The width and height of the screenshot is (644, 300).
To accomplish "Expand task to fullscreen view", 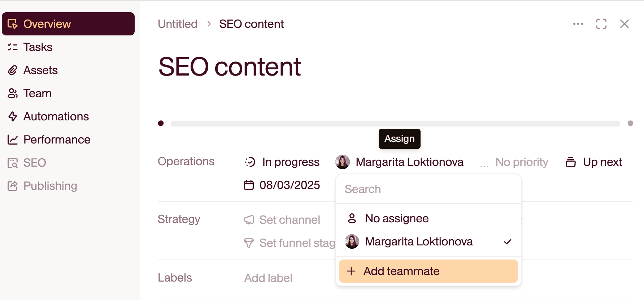I will pyautogui.click(x=601, y=24).
